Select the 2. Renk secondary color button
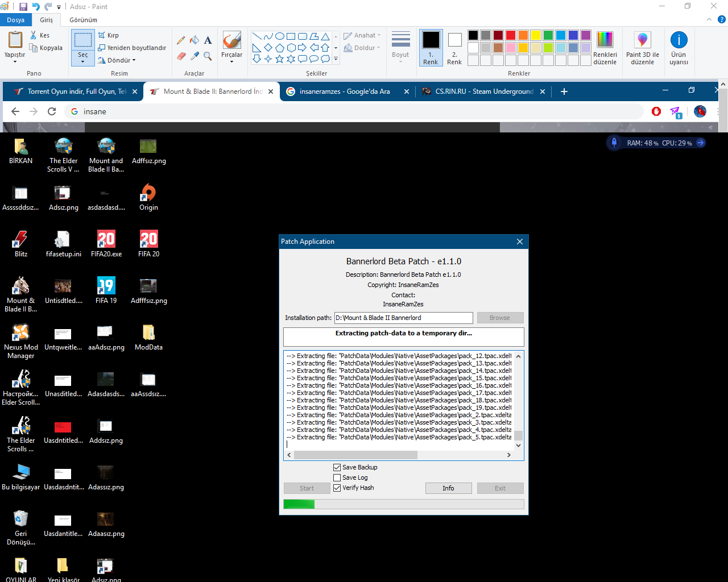Viewport: 728px width, 582px height. (454, 47)
